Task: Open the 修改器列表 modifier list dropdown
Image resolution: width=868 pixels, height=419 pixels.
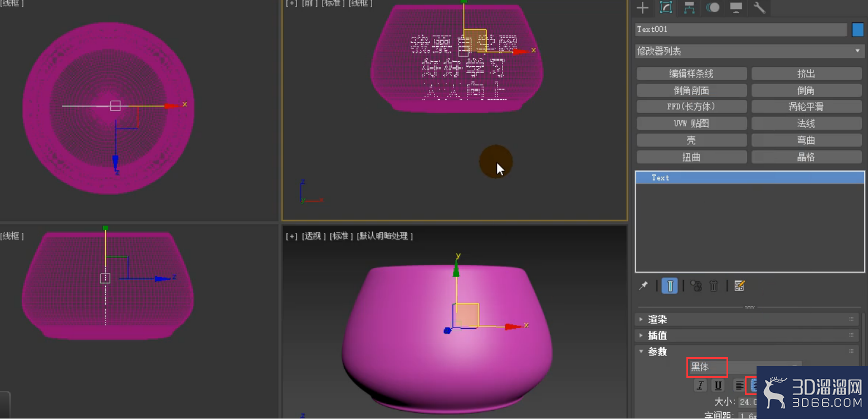Action: (x=749, y=51)
